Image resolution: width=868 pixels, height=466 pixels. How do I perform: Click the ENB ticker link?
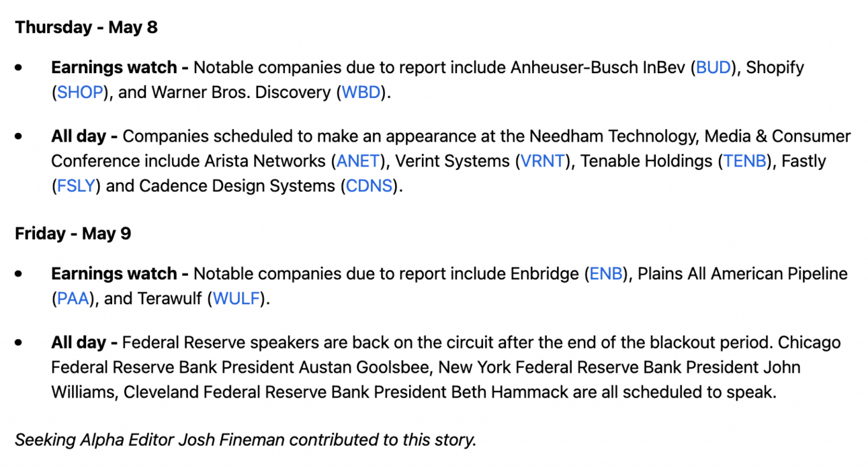(x=606, y=274)
